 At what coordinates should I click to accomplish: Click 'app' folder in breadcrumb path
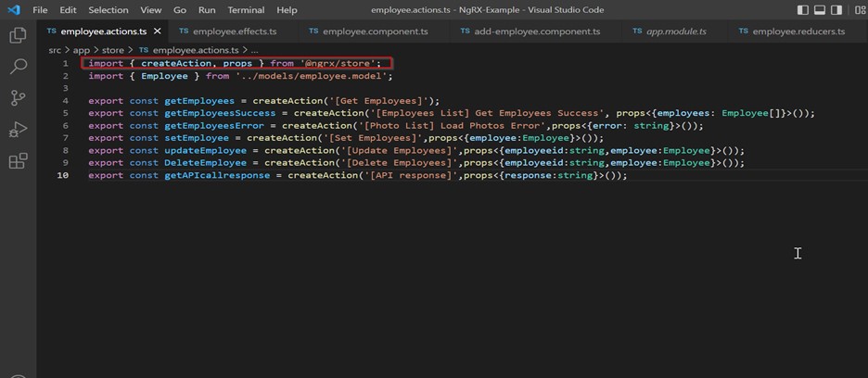click(82, 49)
